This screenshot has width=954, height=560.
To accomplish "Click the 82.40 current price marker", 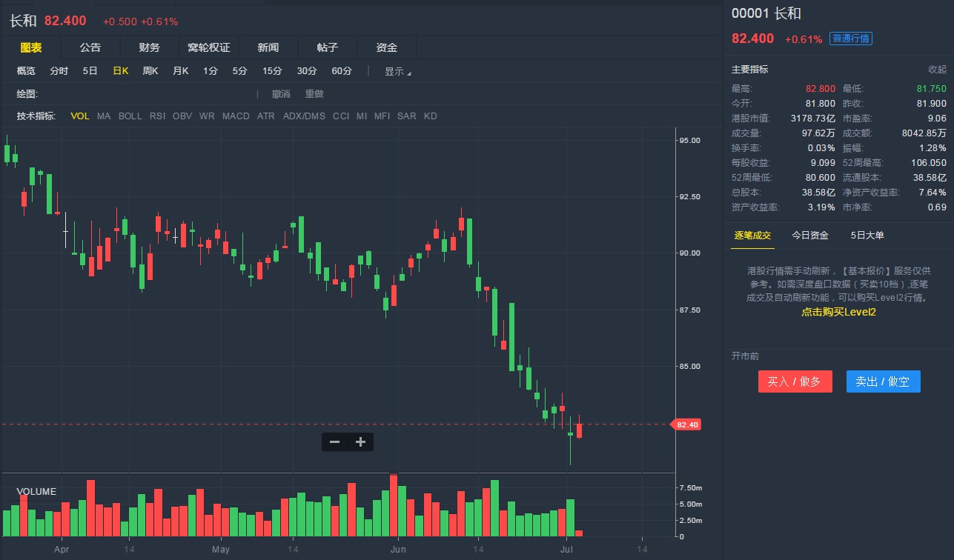I will point(688,424).
